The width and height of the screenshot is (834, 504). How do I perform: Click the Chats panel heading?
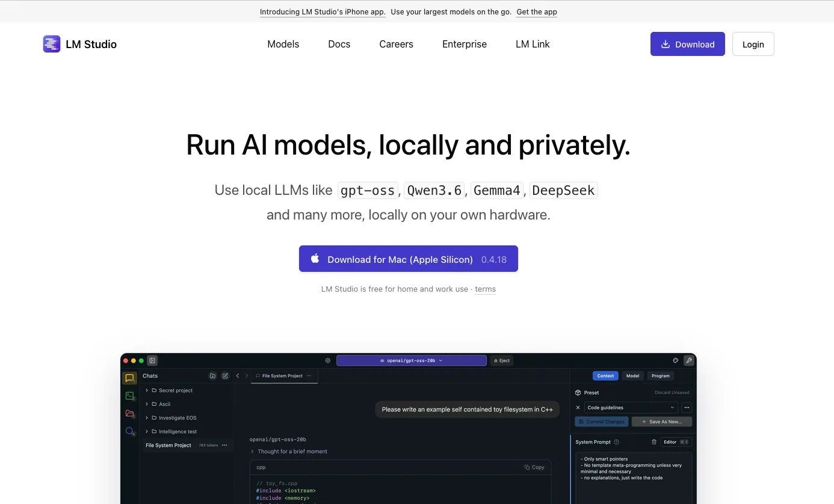[x=150, y=376]
